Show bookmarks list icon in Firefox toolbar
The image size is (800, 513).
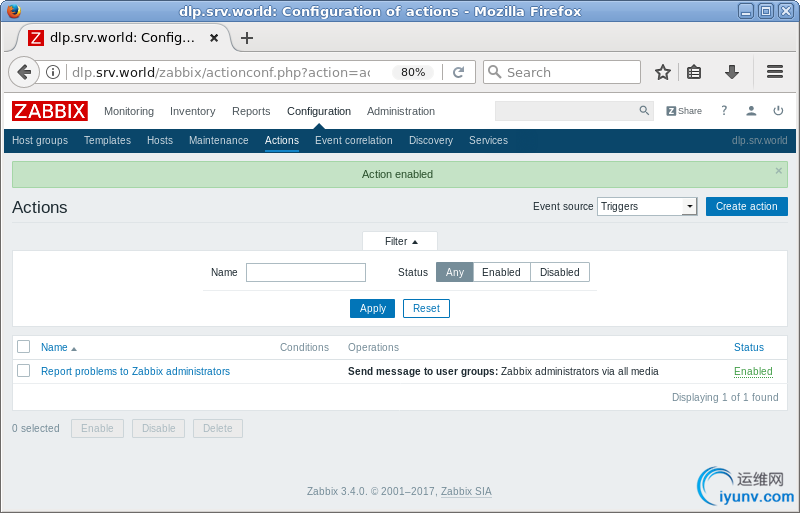(x=694, y=72)
